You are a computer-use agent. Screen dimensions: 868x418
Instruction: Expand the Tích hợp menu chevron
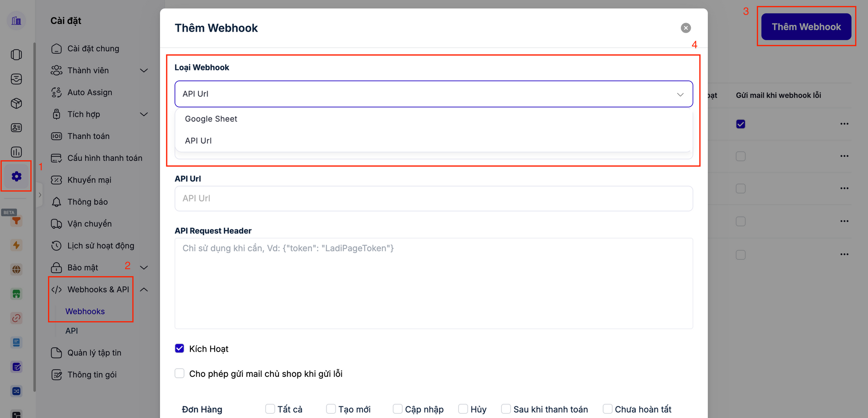pos(144,114)
